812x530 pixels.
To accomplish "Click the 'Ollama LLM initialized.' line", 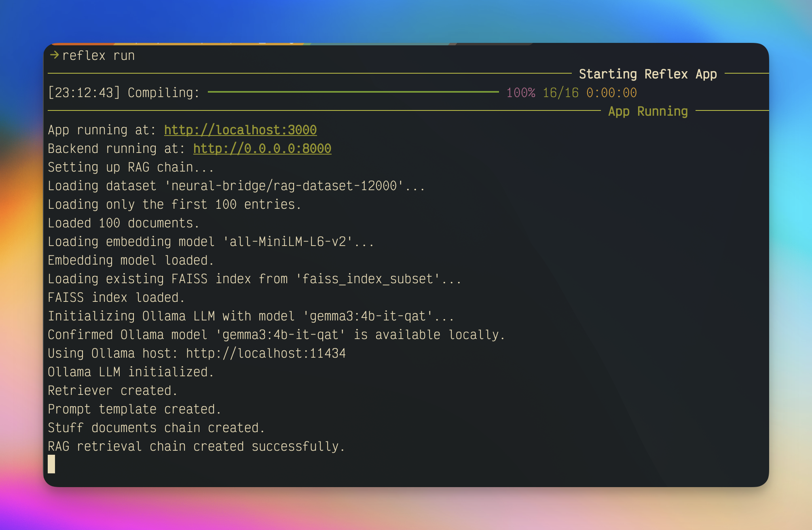I will tap(131, 372).
